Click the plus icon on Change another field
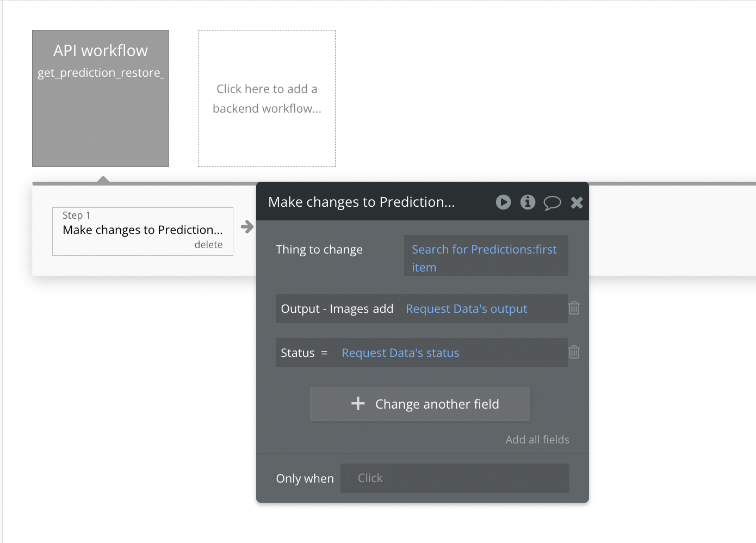Screen dimensions: 756x543 pyautogui.click(x=358, y=404)
